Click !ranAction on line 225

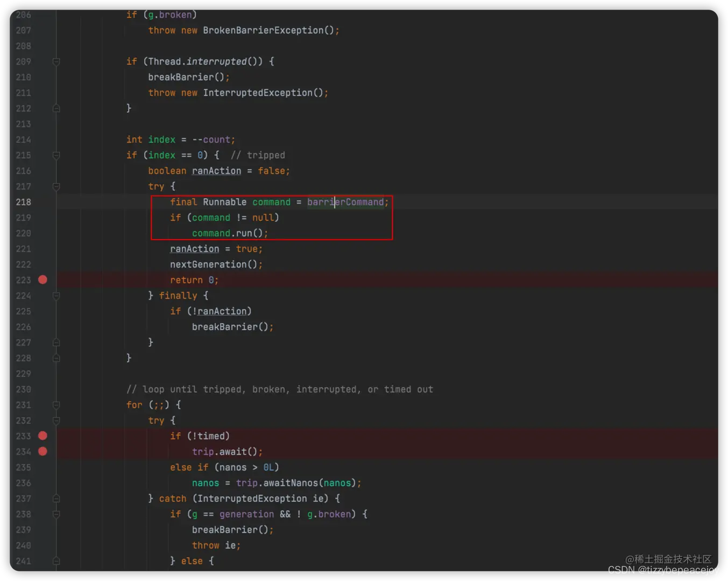pos(219,311)
